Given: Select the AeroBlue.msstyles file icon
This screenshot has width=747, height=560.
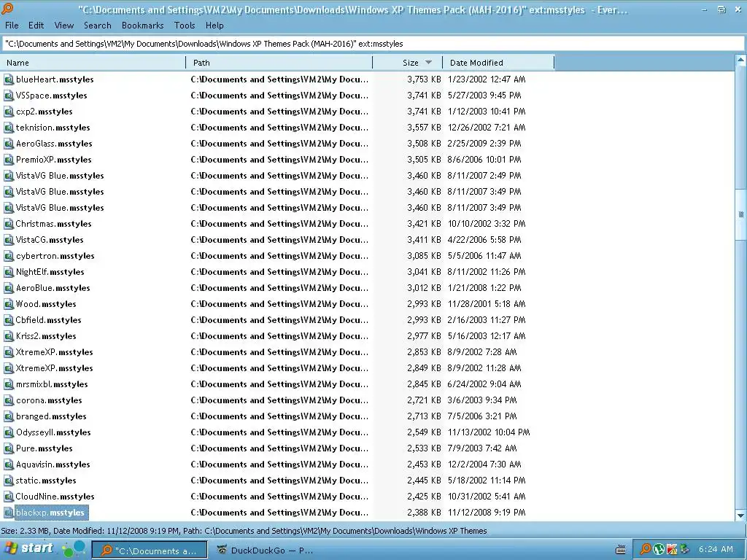Looking at the screenshot, I should point(9,288).
